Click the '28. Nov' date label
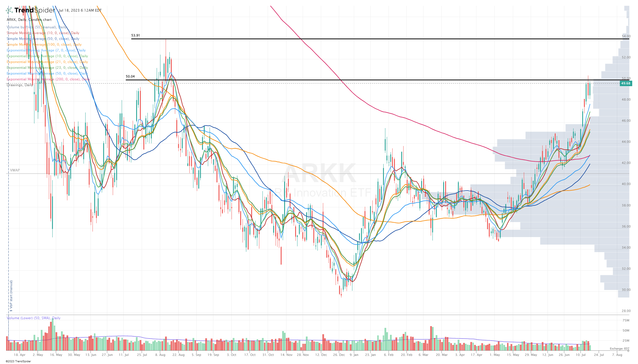This screenshot has height=364, width=638. [x=303, y=355]
